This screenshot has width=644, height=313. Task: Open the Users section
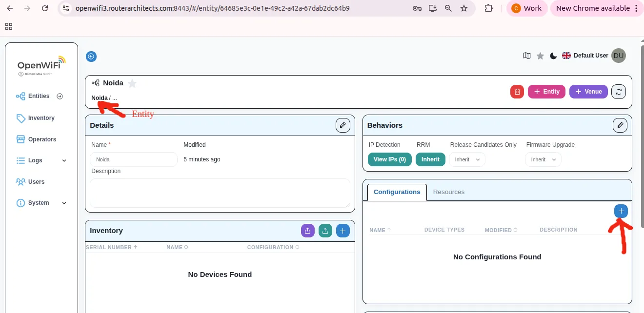point(35,181)
